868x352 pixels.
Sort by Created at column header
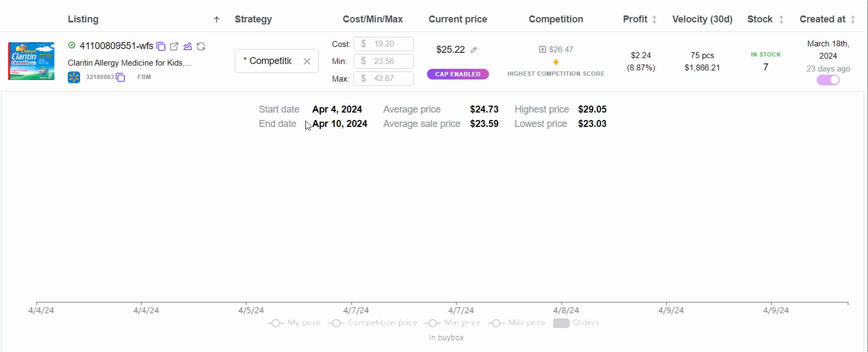pos(853,20)
